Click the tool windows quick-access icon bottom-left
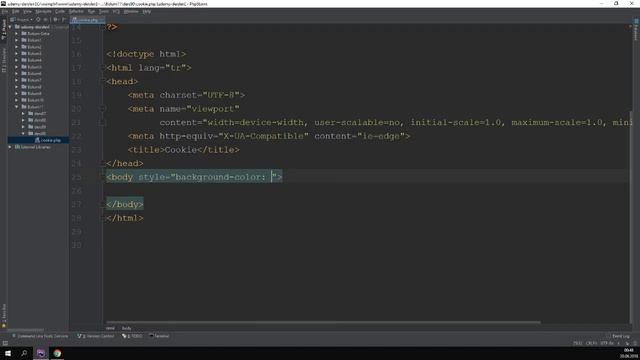Image resolution: width=640 pixels, height=360 pixels. [5, 343]
